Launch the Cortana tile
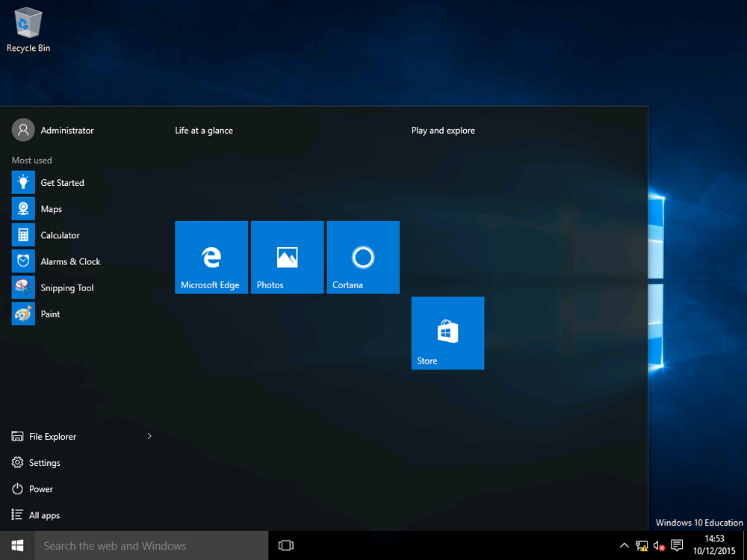This screenshot has width=747, height=560. click(363, 257)
